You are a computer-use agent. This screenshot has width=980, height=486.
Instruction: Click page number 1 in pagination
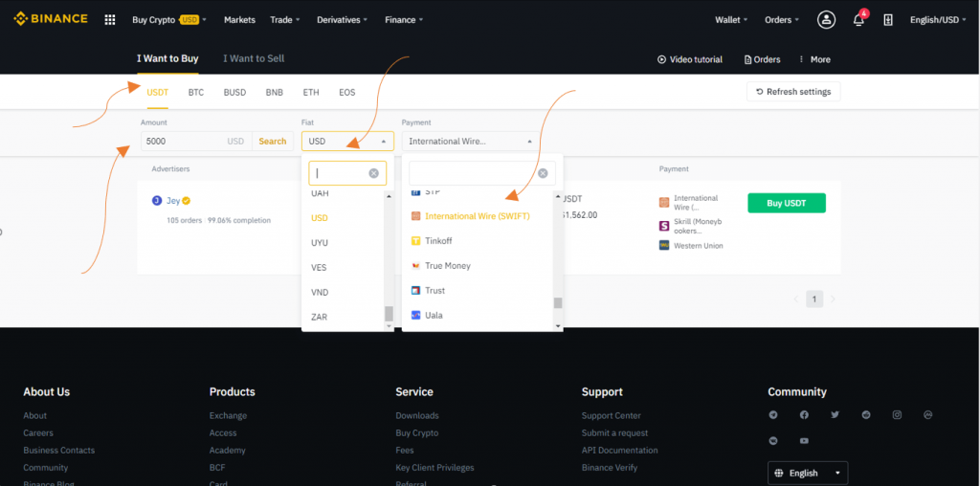[x=813, y=299]
